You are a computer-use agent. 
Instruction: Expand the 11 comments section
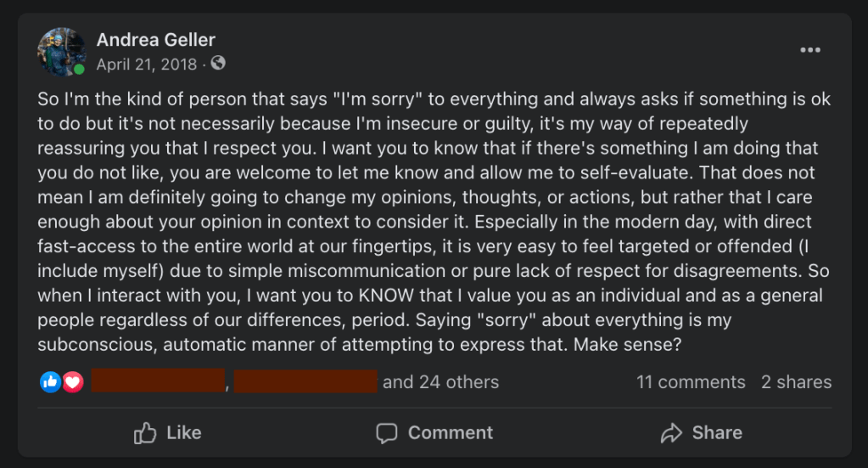(691, 382)
